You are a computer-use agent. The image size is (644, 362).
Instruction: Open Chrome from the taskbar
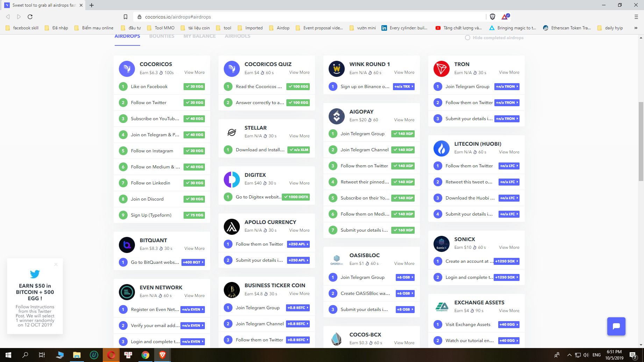point(145,355)
